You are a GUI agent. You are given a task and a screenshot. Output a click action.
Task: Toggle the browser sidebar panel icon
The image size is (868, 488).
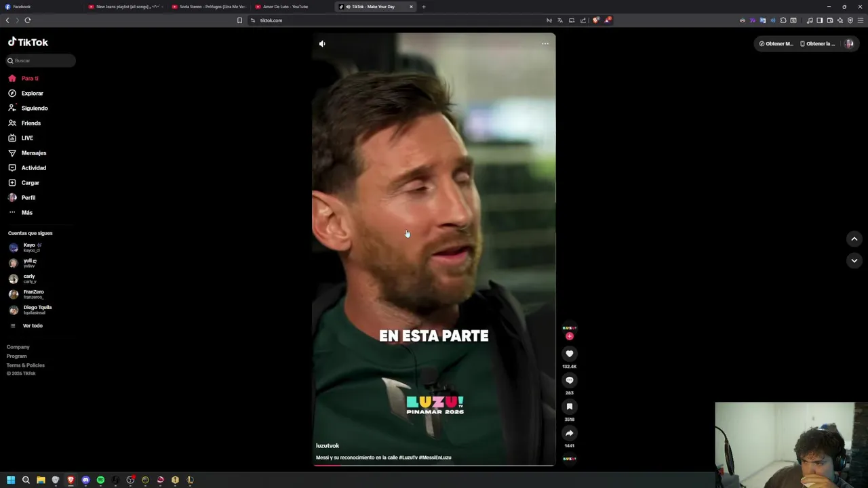pyautogui.click(x=819, y=20)
